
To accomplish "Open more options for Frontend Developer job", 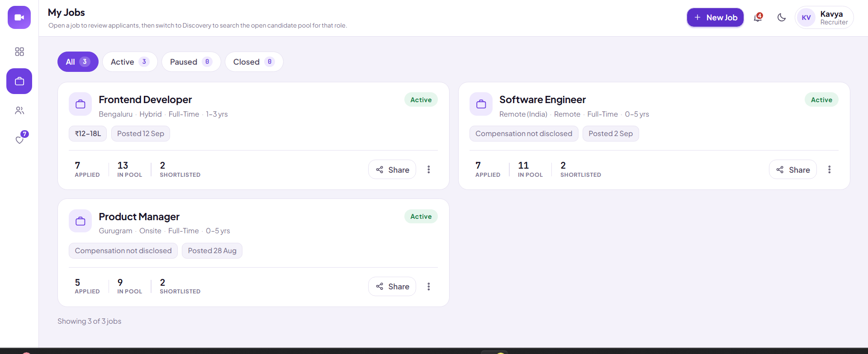I will coord(429,170).
